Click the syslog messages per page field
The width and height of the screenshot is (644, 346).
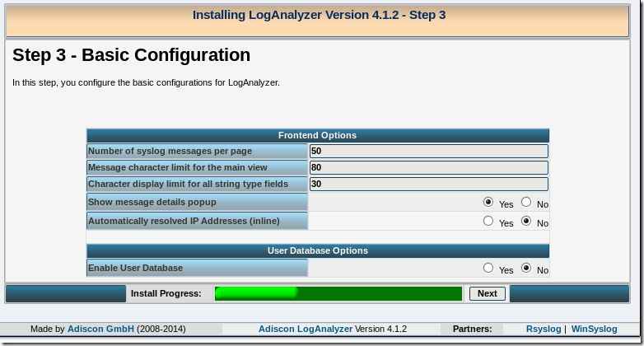click(429, 151)
